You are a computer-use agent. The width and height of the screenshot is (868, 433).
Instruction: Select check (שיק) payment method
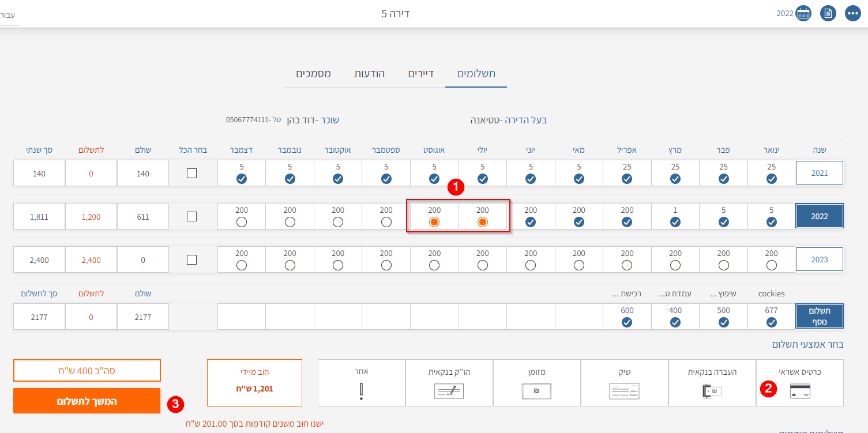624,383
